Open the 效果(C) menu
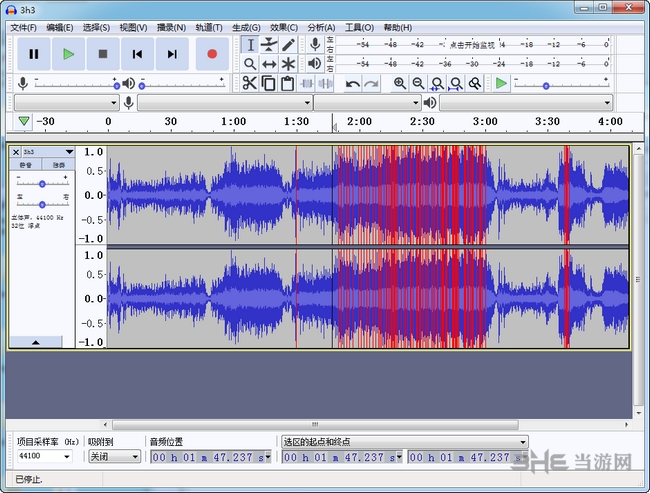 (284, 28)
